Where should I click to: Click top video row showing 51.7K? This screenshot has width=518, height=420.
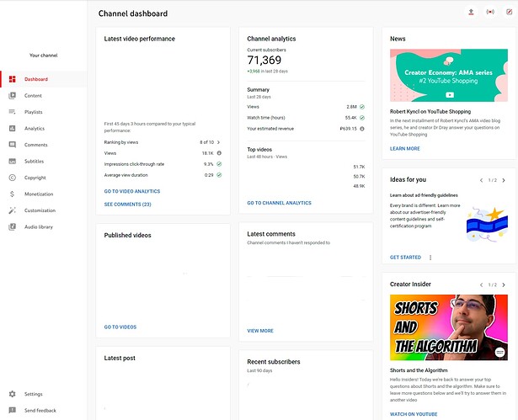pyautogui.click(x=306, y=167)
